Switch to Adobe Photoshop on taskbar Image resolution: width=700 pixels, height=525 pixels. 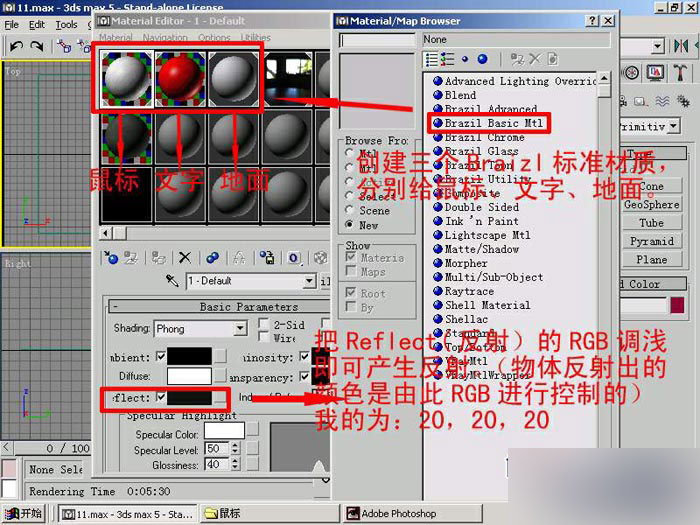tap(412, 514)
